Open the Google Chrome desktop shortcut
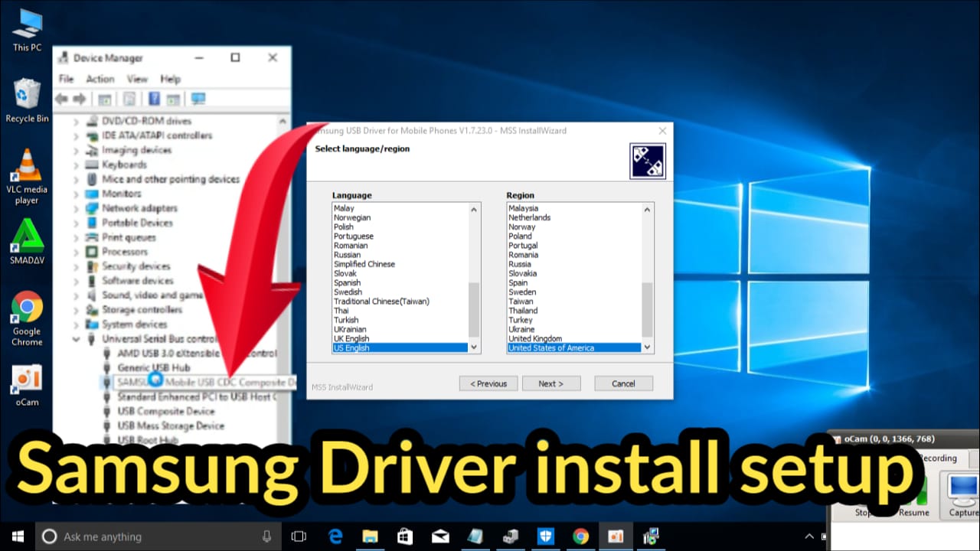This screenshot has height=551, width=980. pyautogui.click(x=26, y=309)
